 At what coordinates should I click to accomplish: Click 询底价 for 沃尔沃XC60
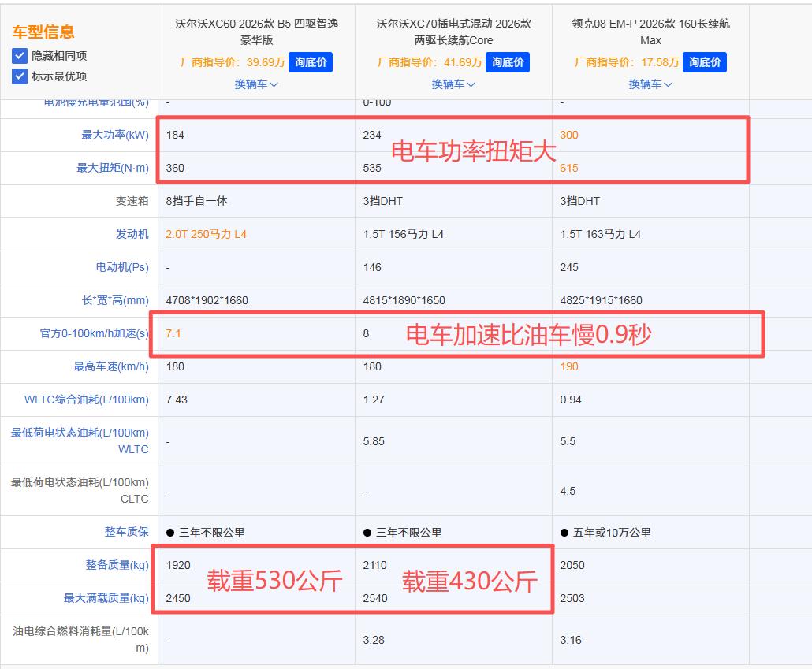point(311,62)
